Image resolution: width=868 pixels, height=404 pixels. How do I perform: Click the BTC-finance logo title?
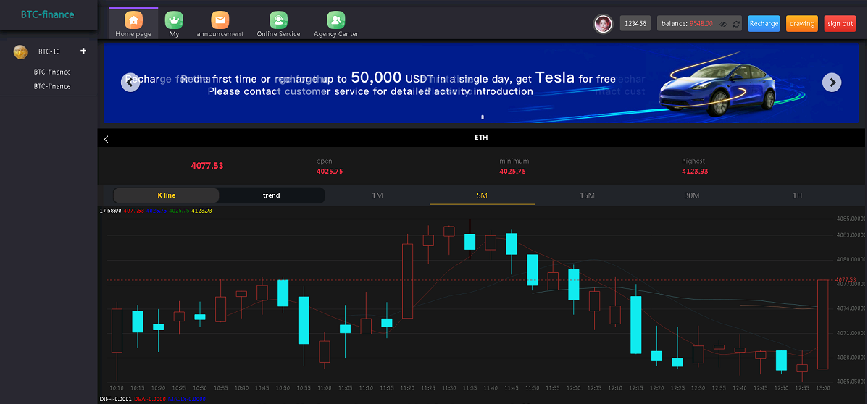pos(48,14)
